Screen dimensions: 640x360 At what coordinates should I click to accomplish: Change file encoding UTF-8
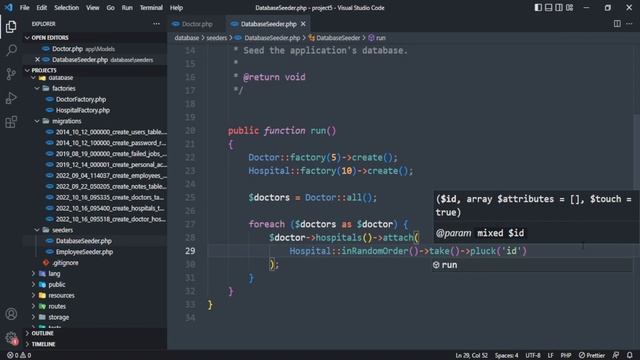click(x=533, y=356)
